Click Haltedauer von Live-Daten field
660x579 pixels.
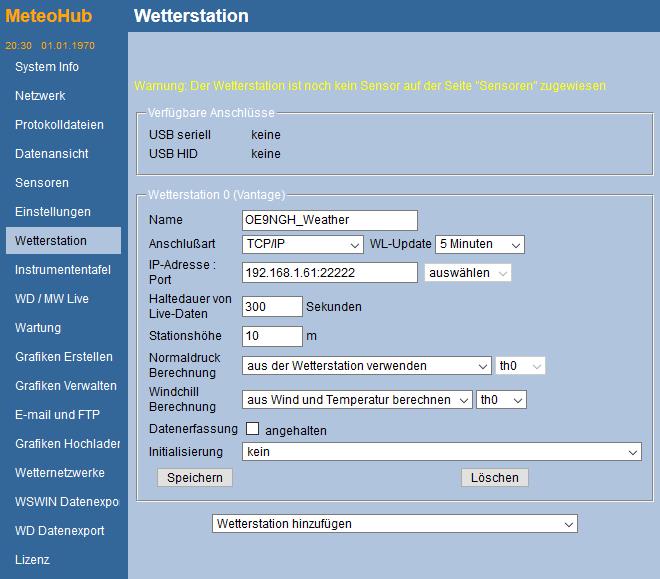pos(272,306)
